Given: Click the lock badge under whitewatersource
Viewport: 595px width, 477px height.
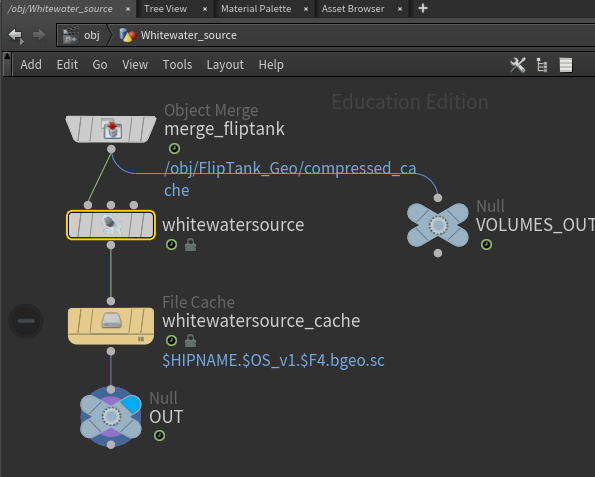Looking at the screenshot, I should (x=190, y=245).
